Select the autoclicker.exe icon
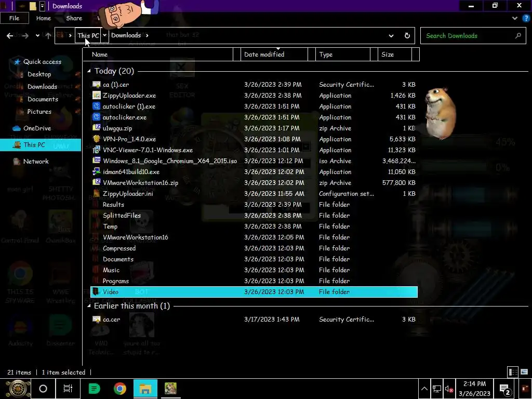This screenshot has width=532, height=399. [x=96, y=117]
